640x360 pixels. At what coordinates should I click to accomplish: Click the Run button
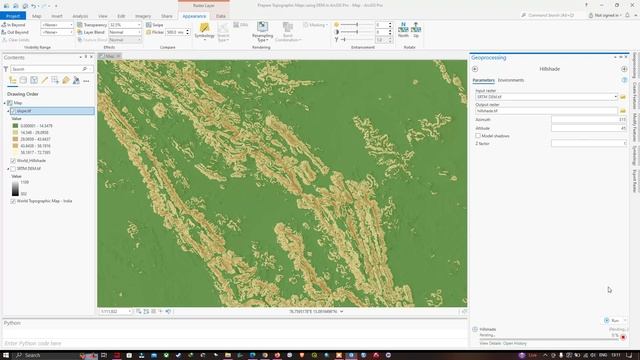[613, 320]
